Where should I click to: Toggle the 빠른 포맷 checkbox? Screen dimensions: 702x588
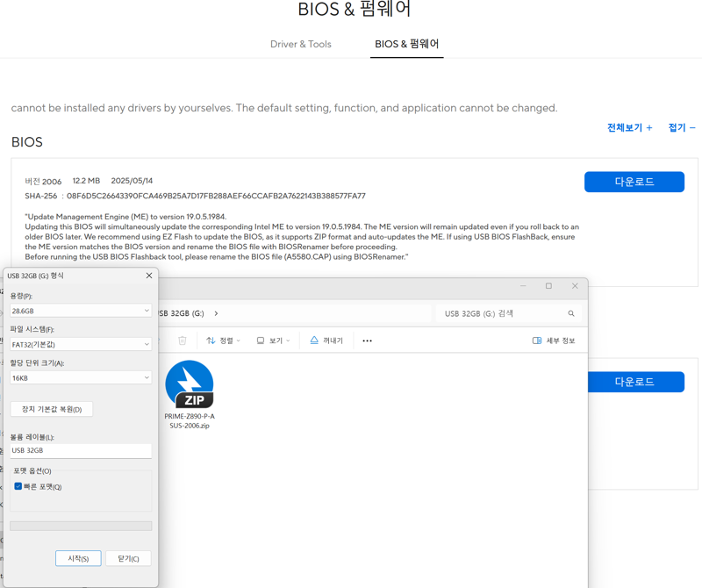coord(18,486)
